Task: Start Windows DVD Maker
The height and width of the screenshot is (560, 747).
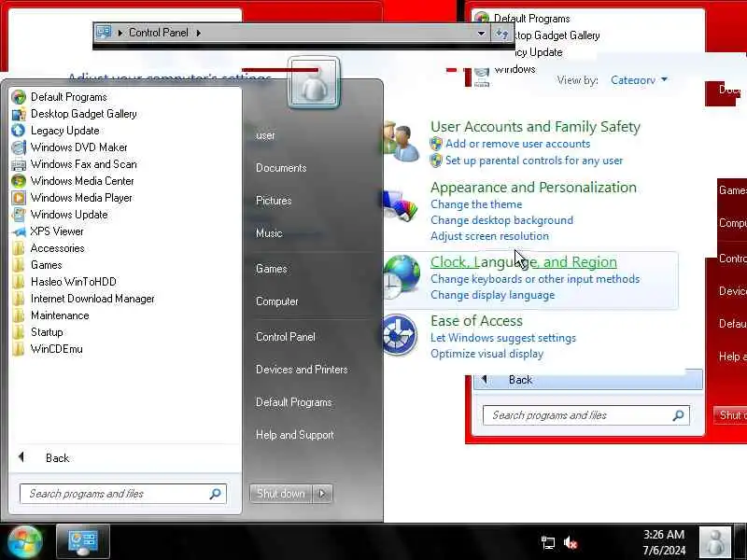Action: click(79, 147)
